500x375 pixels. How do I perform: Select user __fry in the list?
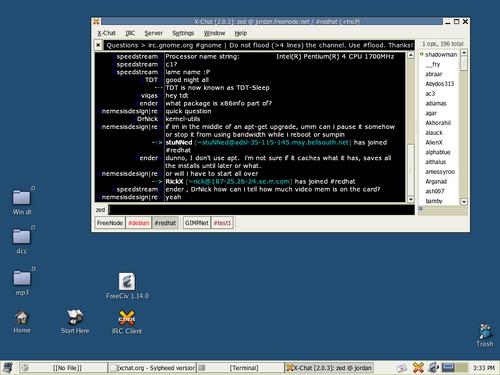tap(433, 64)
